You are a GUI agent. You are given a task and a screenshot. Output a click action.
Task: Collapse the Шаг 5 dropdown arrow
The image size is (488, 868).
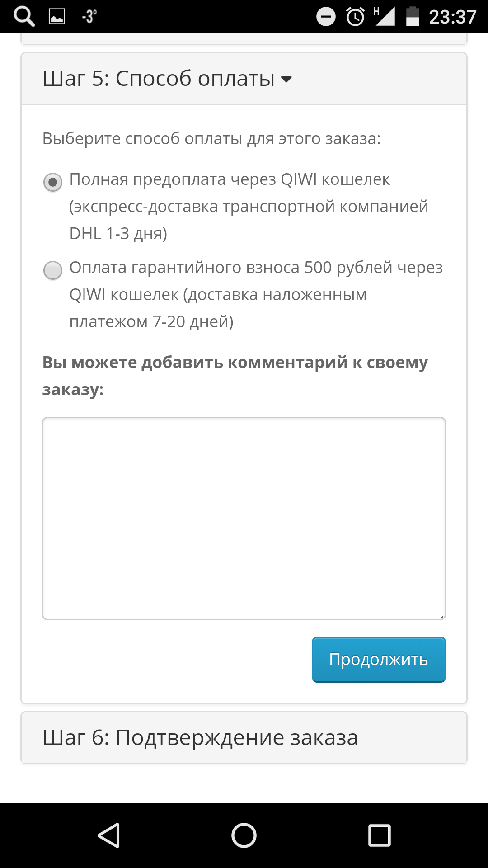coord(286,80)
